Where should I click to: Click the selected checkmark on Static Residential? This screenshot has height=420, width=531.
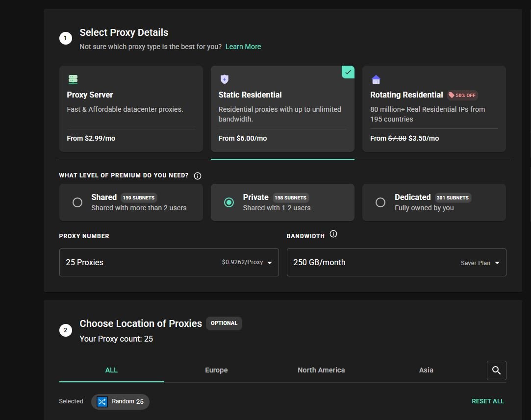point(348,72)
